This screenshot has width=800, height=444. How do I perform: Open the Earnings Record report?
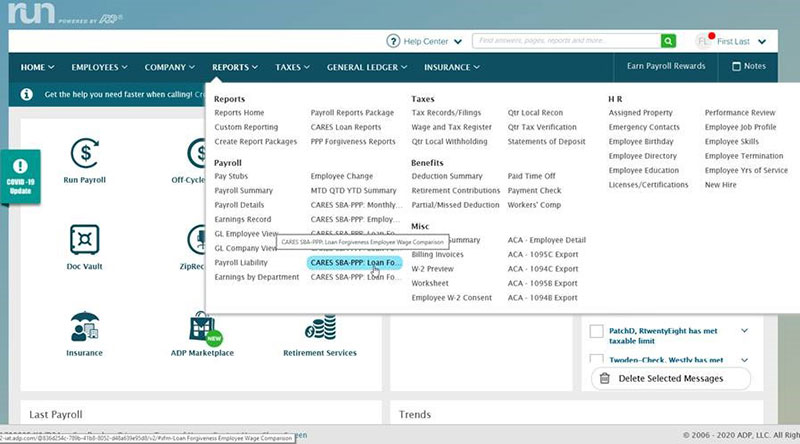242,219
